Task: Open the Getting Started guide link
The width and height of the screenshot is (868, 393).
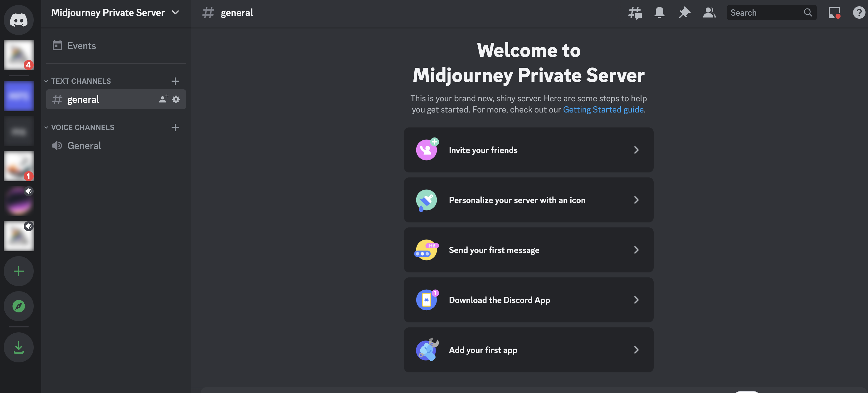Action: (603, 109)
